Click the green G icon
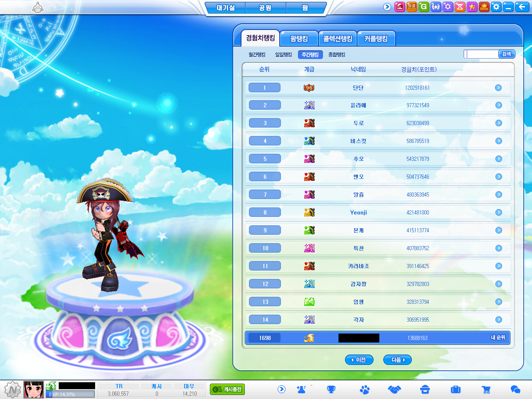The image size is (532, 399). (x=424, y=7)
